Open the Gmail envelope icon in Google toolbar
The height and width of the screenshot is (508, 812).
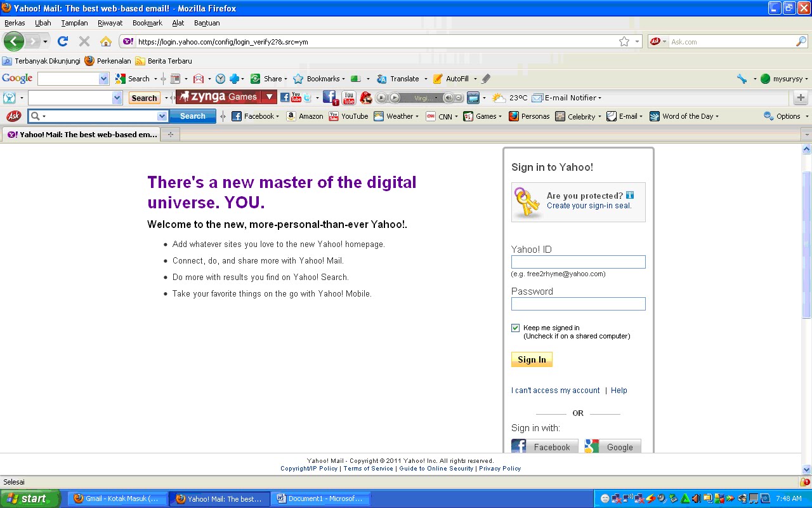pos(199,79)
